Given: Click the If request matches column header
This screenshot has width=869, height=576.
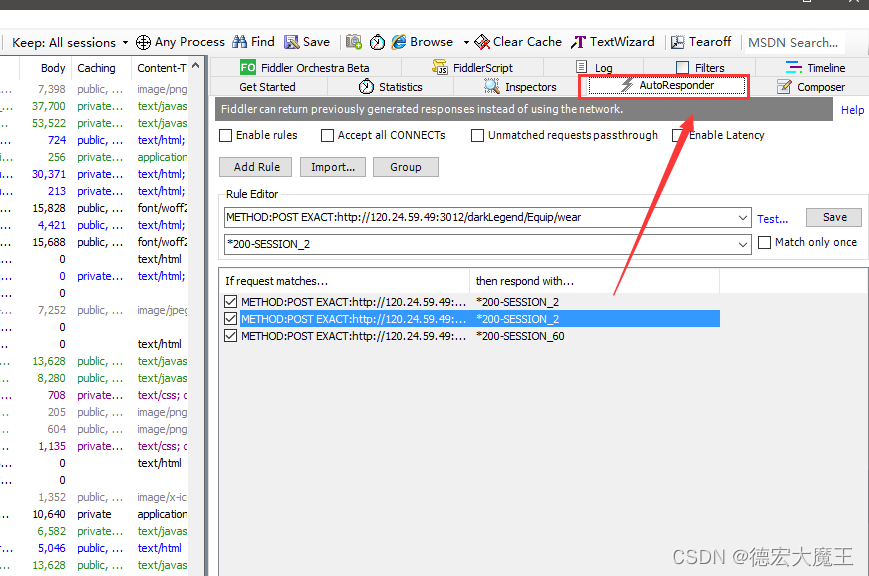Looking at the screenshot, I should [345, 281].
